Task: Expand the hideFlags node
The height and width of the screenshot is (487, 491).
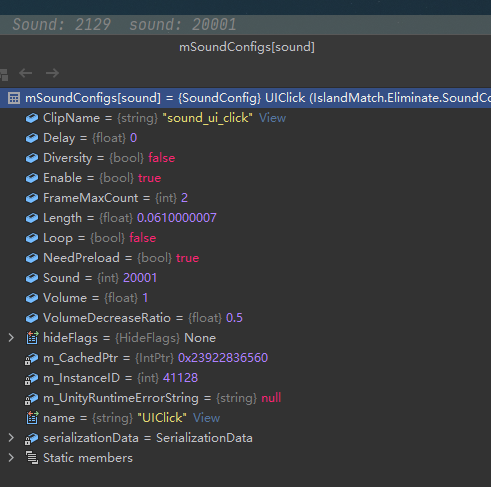Action: click(11, 338)
